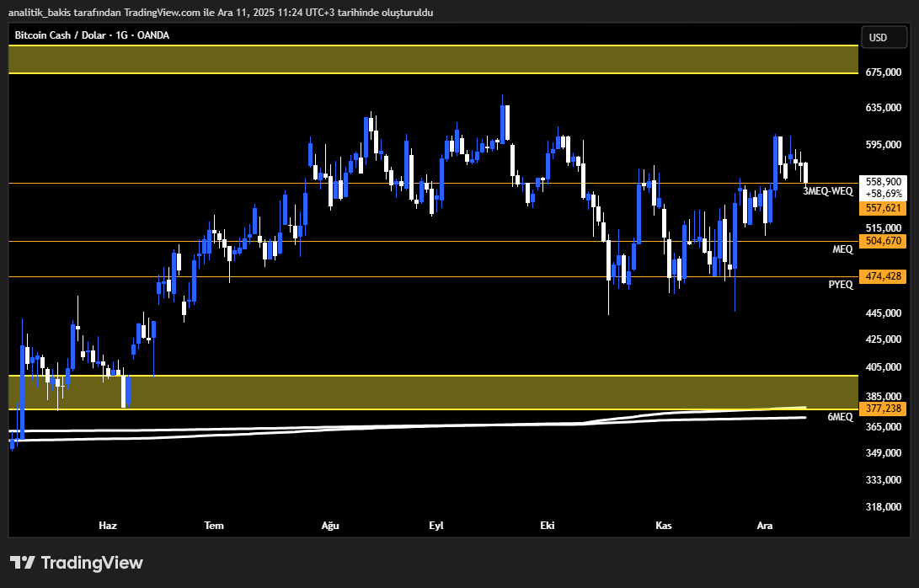This screenshot has width=919, height=588.
Task: Click the MEQ label below 504,670
Action: (843, 249)
